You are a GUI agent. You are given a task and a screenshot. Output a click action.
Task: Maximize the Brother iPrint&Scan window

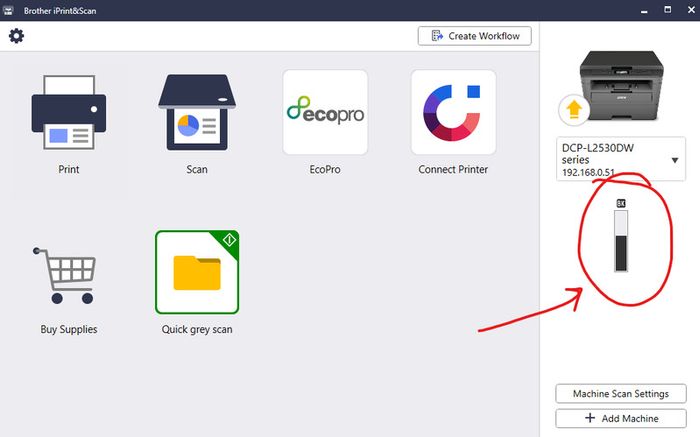[x=668, y=10]
